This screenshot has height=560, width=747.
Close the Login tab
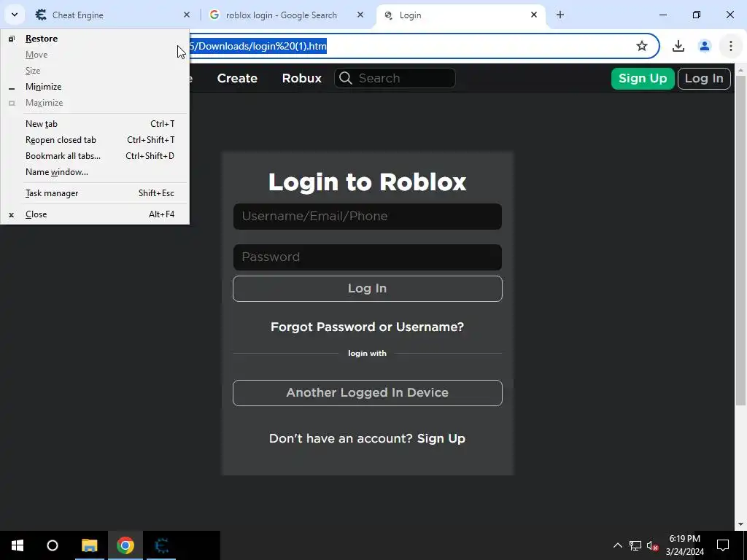coord(534,15)
